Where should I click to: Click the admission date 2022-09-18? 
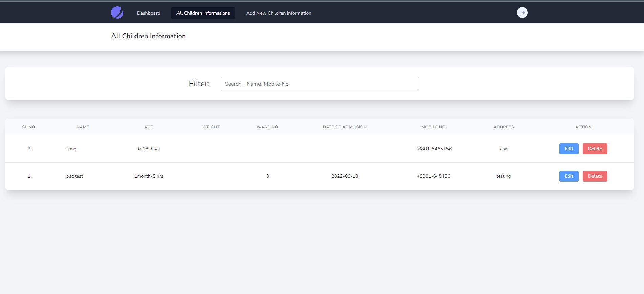pos(345,176)
